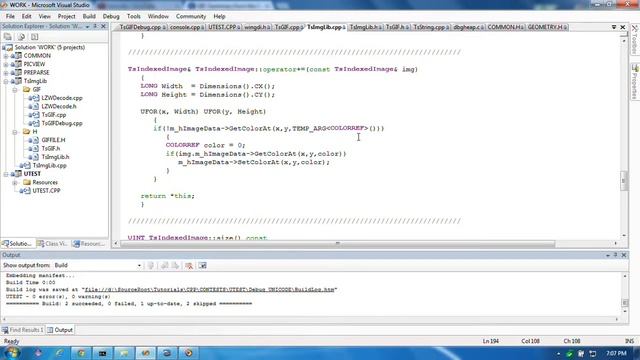Click the clock showing 7:07 PM
Image resolution: width=640 pixels, height=360 pixels.
tap(616, 353)
